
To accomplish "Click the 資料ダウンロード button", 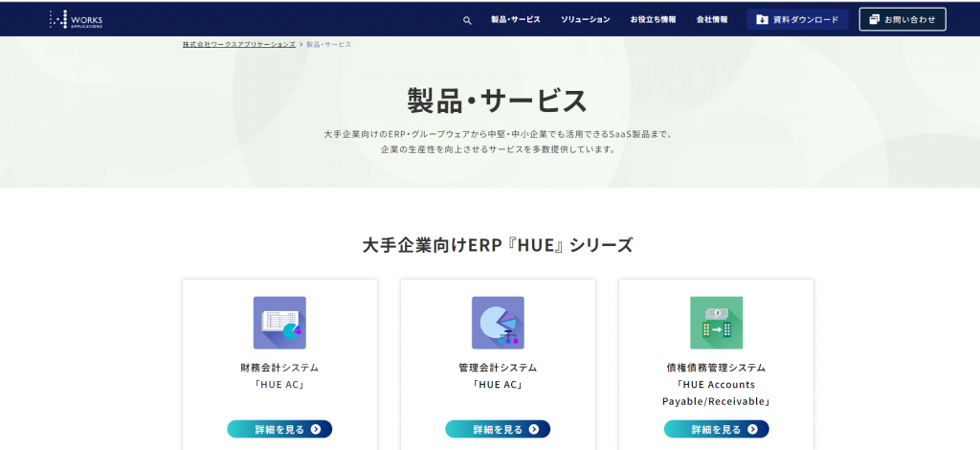I will coord(797,19).
